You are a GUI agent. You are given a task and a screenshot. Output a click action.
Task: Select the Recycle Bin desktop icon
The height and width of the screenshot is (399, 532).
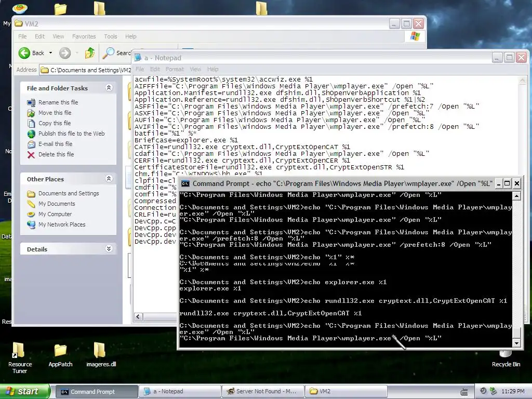[x=506, y=360]
